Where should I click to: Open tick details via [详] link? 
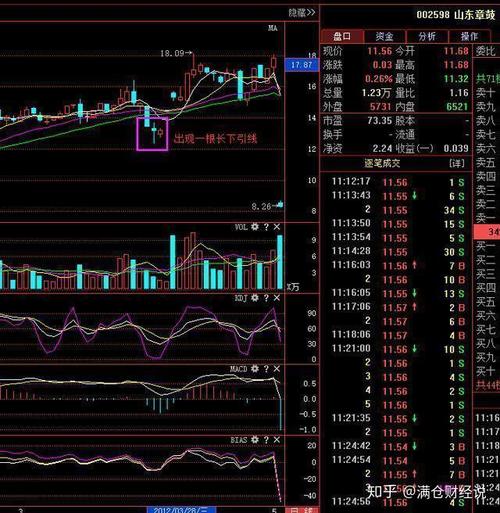[456, 163]
